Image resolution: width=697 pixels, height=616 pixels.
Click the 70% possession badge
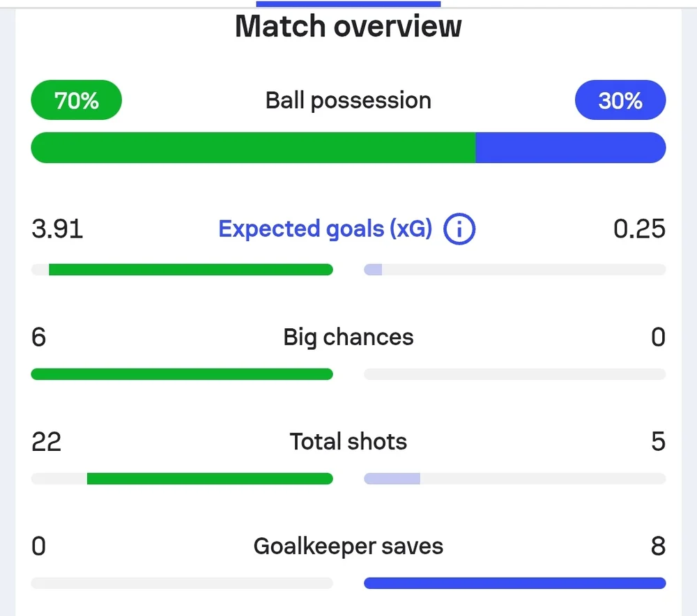pos(76,100)
